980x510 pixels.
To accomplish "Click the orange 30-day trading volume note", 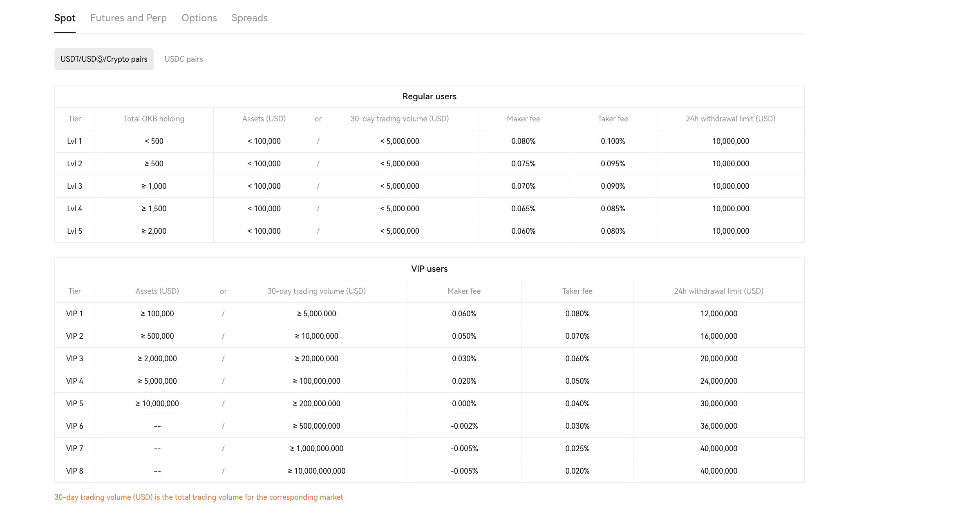I will (x=199, y=497).
